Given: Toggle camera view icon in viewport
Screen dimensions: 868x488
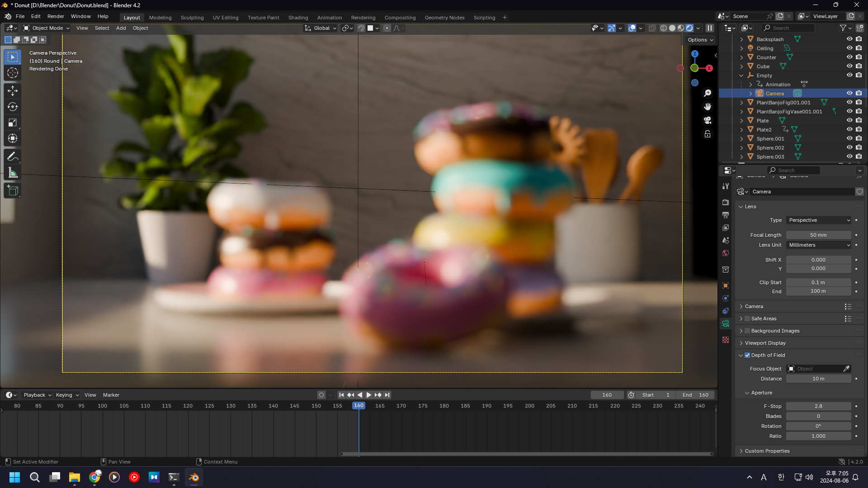Looking at the screenshot, I should (708, 120).
